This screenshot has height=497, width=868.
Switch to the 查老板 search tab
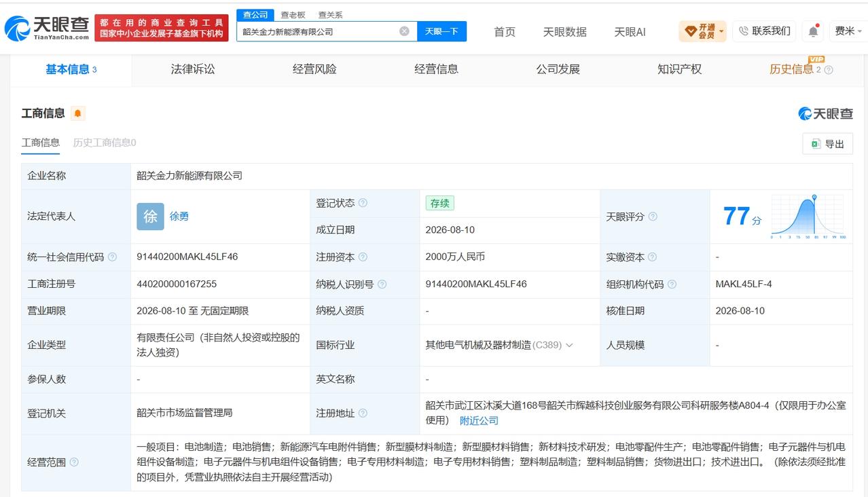point(293,14)
